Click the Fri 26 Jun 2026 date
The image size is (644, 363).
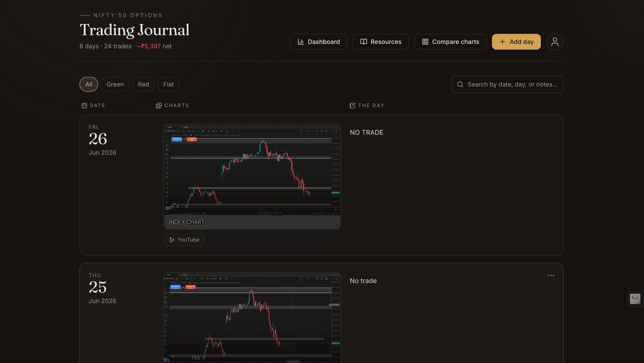[102, 140]
